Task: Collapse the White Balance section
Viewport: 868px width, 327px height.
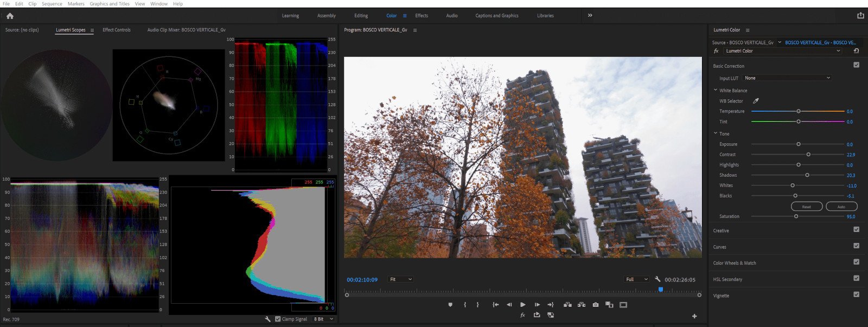Action: pyautogui.click(x=716, y=90)
